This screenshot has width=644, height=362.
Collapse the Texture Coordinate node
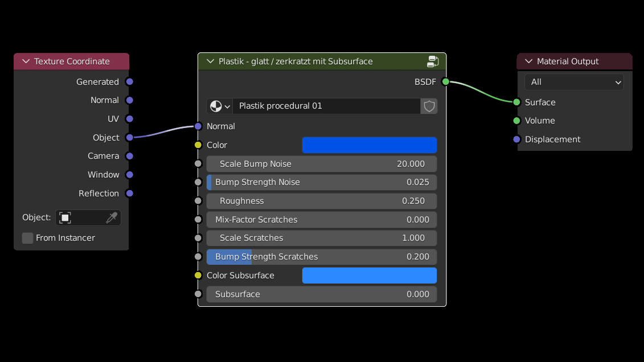(x=26, y=61)
